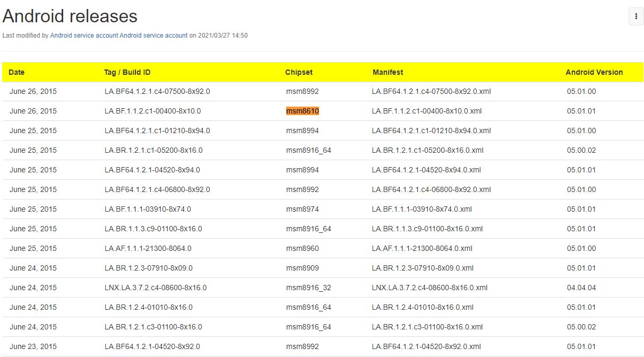The height and width of the screenshot is (357, 644).
Task: Open the page options kebab menu
Action: click(x=636, y=16)
